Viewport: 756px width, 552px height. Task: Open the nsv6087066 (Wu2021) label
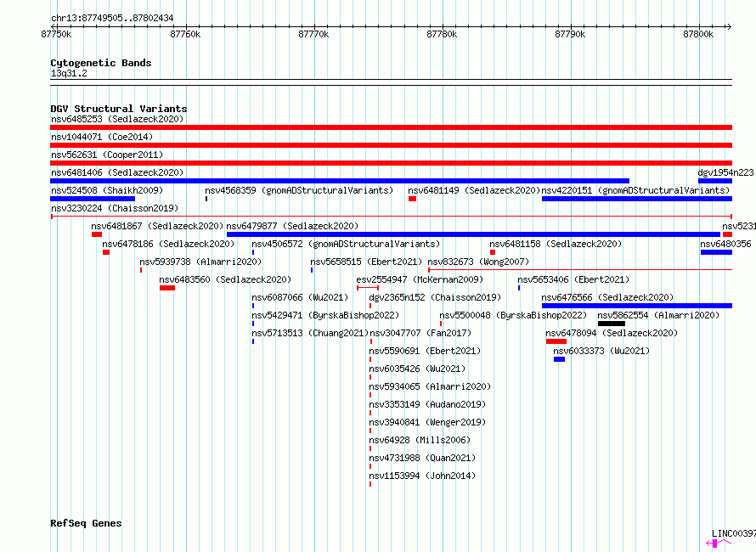click(x=300, y=297)
